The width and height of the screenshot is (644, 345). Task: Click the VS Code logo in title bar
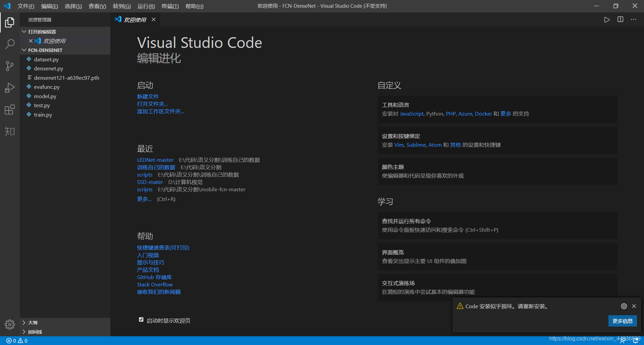tap(7, 6)
